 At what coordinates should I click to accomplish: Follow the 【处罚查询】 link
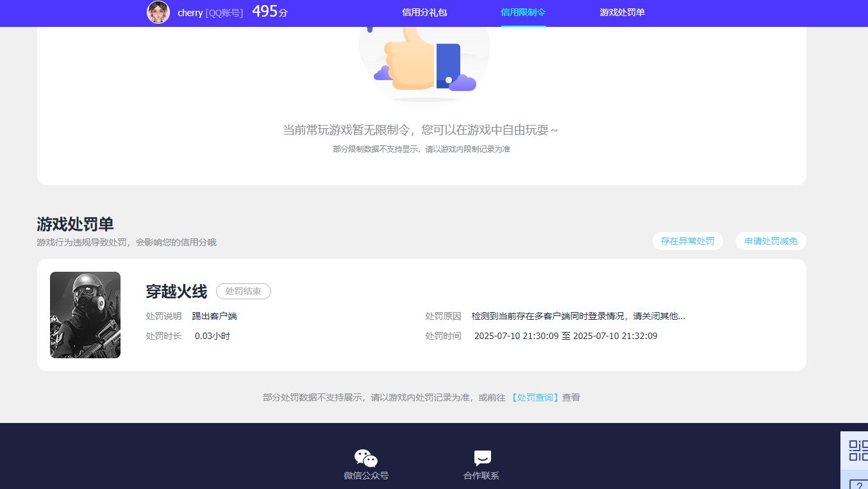(x=535, y=397)
